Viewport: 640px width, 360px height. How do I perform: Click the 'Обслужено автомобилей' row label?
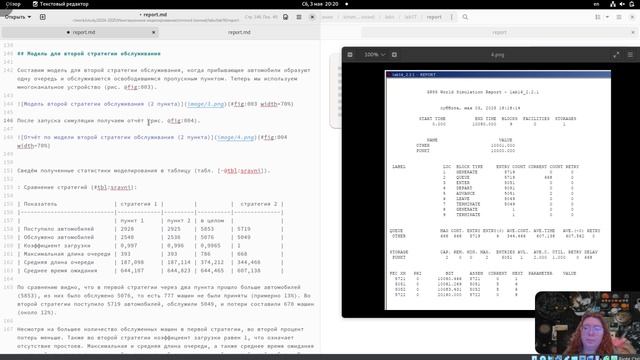pyautogui.click(x=59, y=238)
